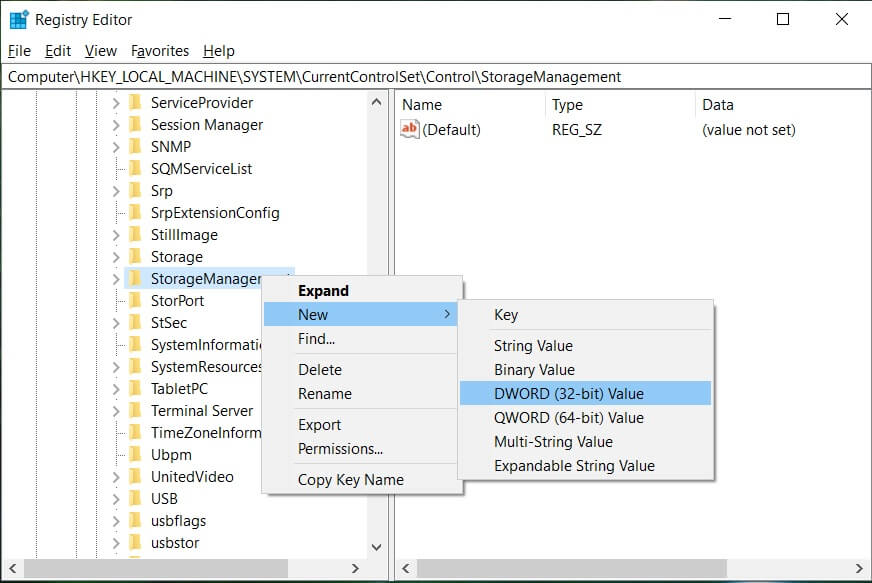Click the usbflags folder icon
Viewport: 872px width, 583px height.
click(135, 521)
